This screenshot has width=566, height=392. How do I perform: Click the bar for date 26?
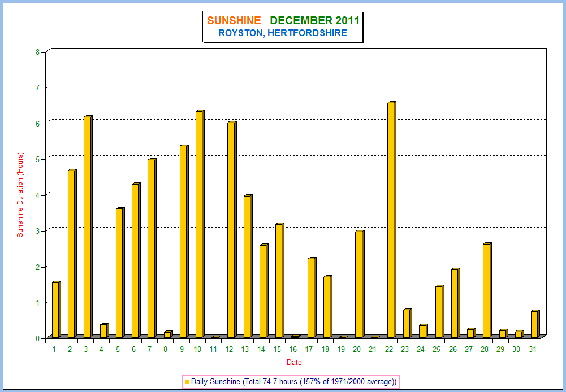(456, 303)
